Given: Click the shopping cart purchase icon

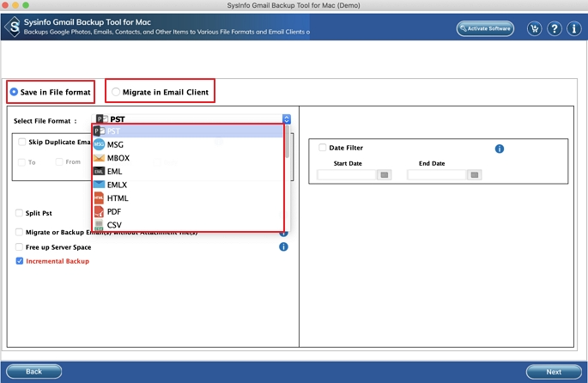Looking at the screenshot, I should (535, 28).
